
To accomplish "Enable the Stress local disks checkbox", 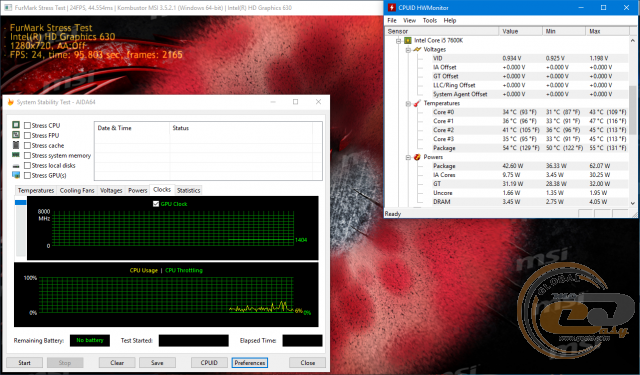I will pyautogui.click(x=27, y=165).
